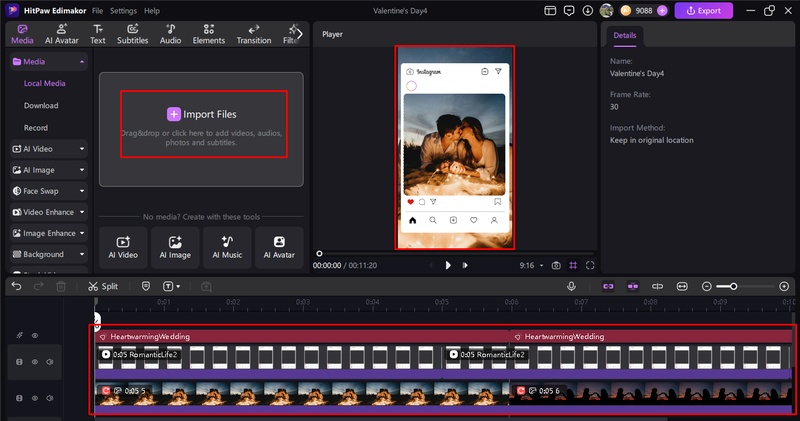Switch to the Media tab
800x421 pixels.
[22, 34]
